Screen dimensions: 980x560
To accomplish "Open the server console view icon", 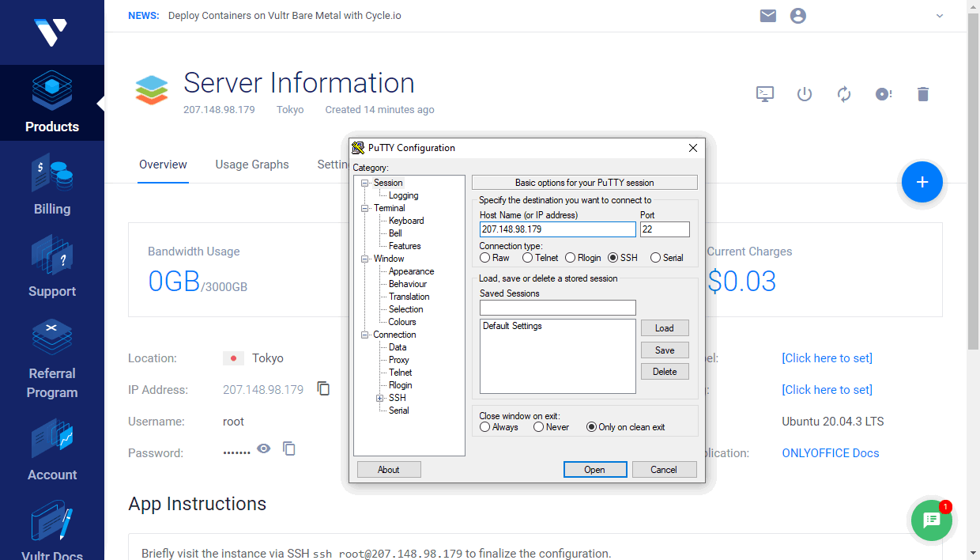I will tap(764, 94).
